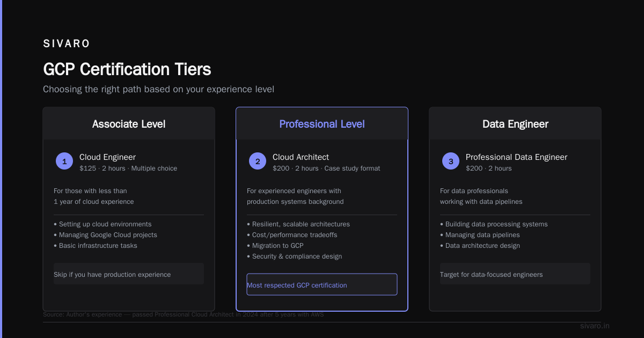The image size is (644, 338).
Task: Select the Associate Level header
Action: (x=129, y=124)
